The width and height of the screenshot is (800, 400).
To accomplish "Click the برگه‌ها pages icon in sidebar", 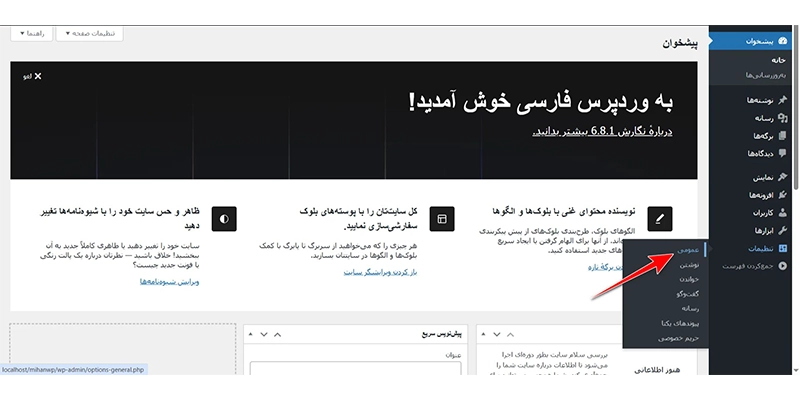I will click(783, 136).
